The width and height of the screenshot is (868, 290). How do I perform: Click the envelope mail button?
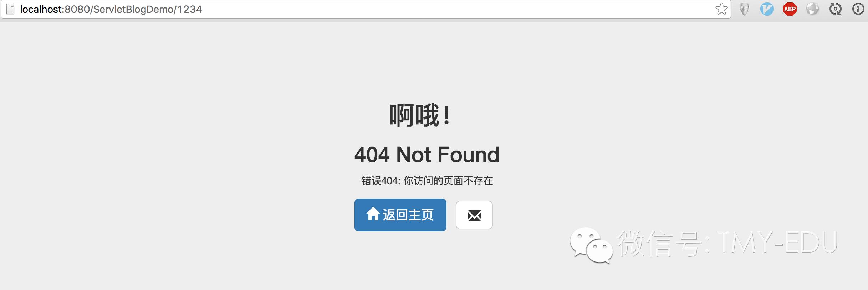pyautogui.click(x=474, y=215)
